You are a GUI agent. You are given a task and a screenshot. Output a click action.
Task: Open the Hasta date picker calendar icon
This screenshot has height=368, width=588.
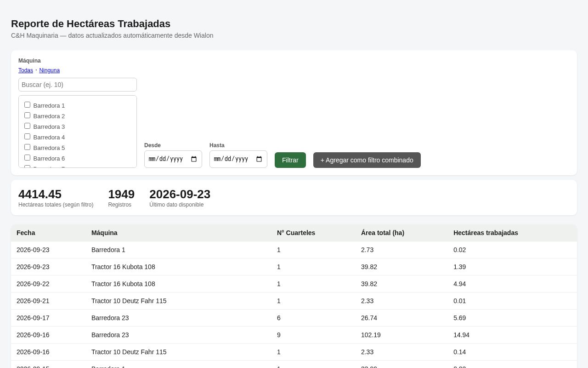click(x=259, y=159)
